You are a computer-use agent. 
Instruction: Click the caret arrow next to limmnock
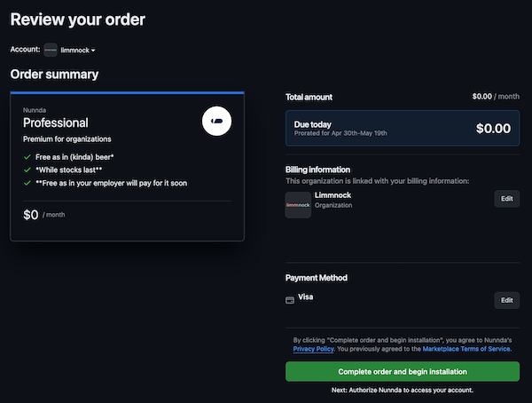(93, 51)
